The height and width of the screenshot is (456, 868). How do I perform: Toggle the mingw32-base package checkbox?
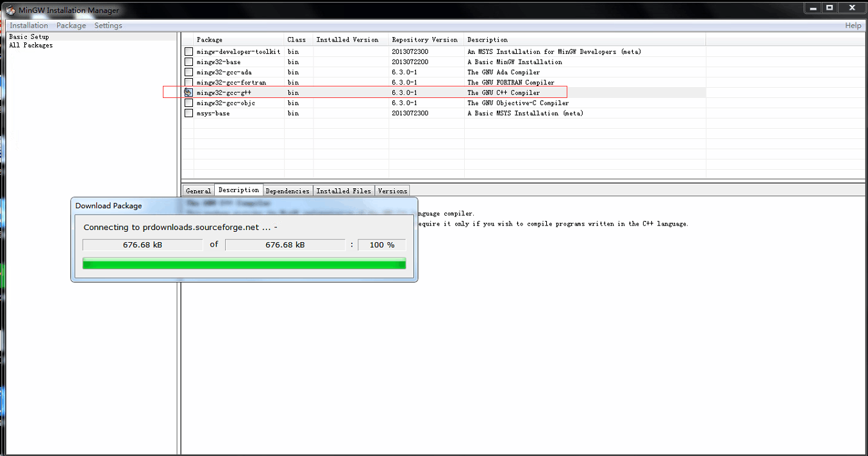click(188, 62)
